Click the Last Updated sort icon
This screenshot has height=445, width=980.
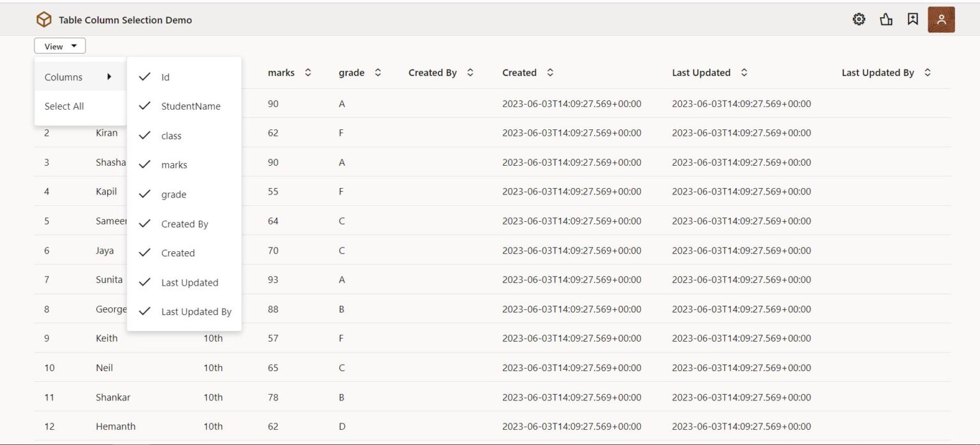[x=745, y=73]
